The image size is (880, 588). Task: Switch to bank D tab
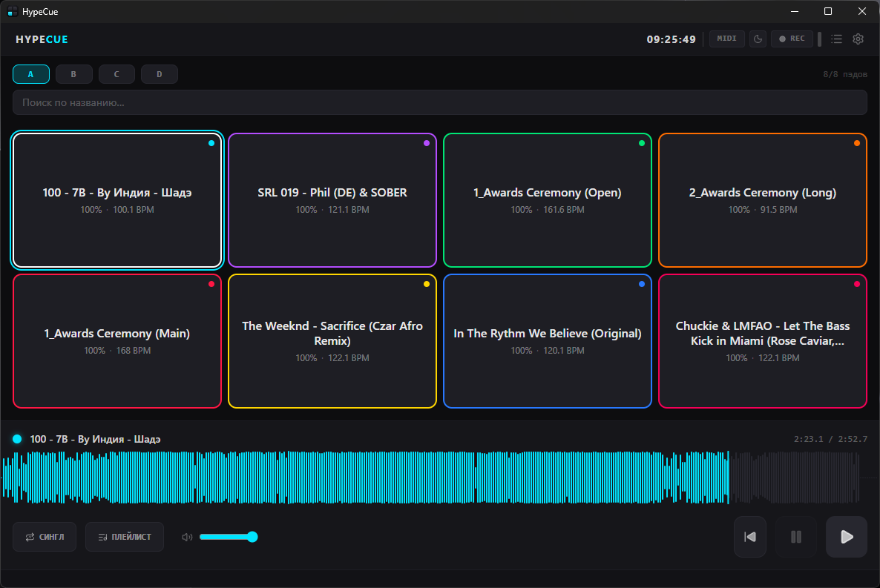point(160,74)
